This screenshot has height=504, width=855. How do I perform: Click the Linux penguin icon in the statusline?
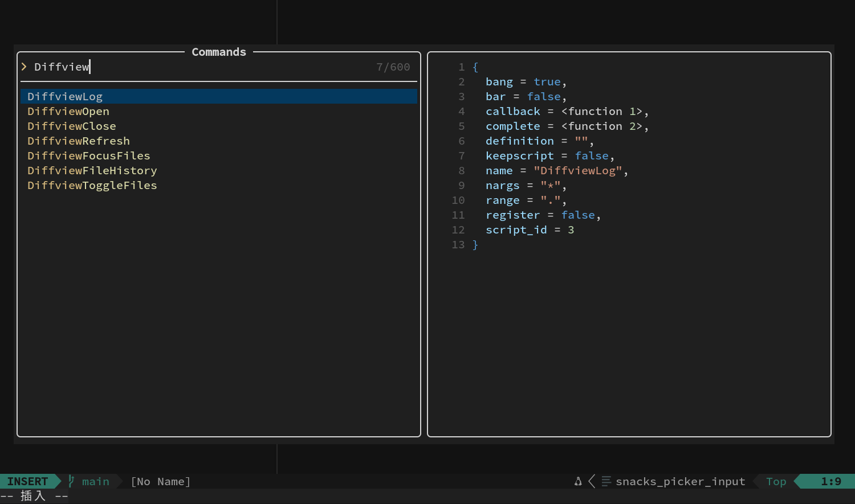pyautogui.click(x=578, y=481)
